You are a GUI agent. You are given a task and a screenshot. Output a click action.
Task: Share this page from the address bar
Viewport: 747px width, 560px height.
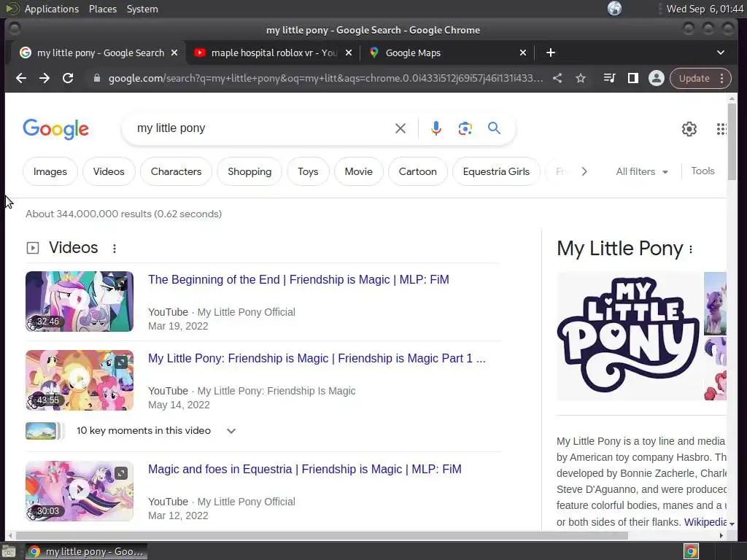click(x=557, y=78)
